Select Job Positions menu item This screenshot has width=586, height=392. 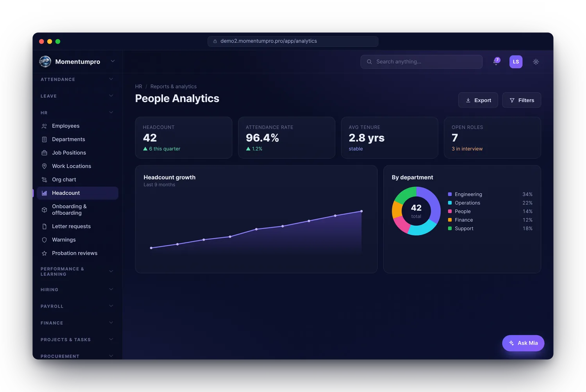pyautogui.click(x=77, y=153)
